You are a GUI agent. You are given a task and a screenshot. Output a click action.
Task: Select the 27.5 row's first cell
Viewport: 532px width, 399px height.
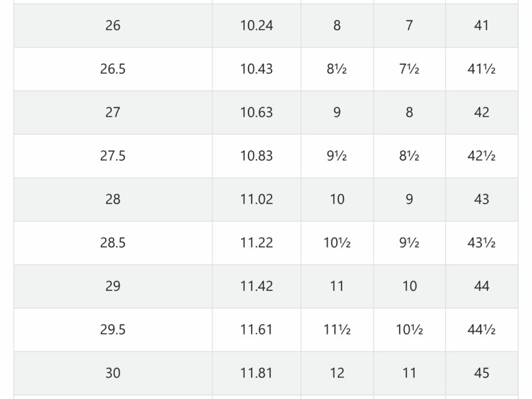coord(113,156)
